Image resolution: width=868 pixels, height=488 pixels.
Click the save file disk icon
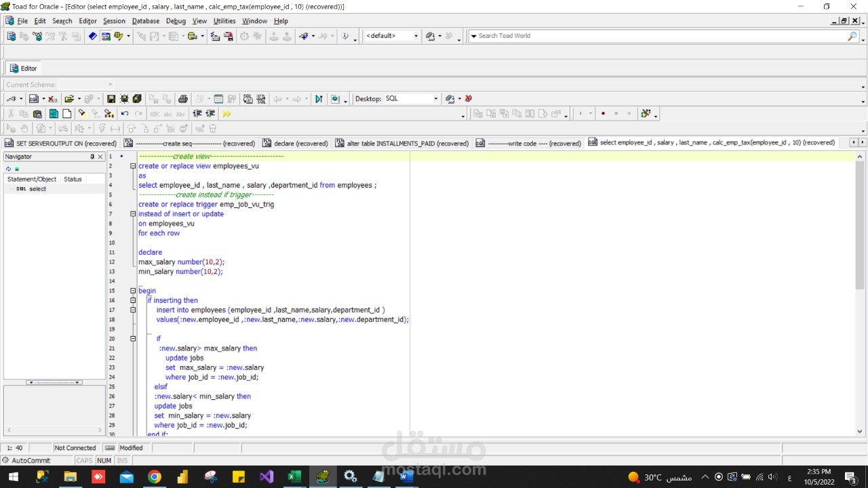[111, 99]
